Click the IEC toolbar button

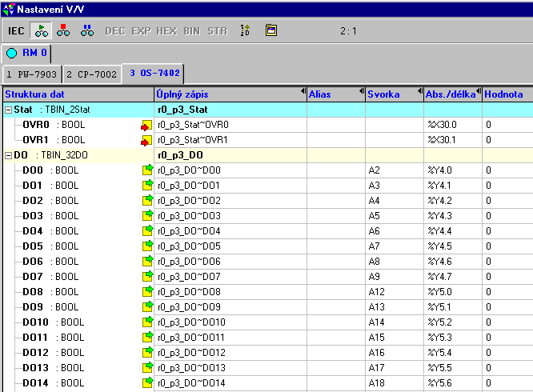(16, 31)
